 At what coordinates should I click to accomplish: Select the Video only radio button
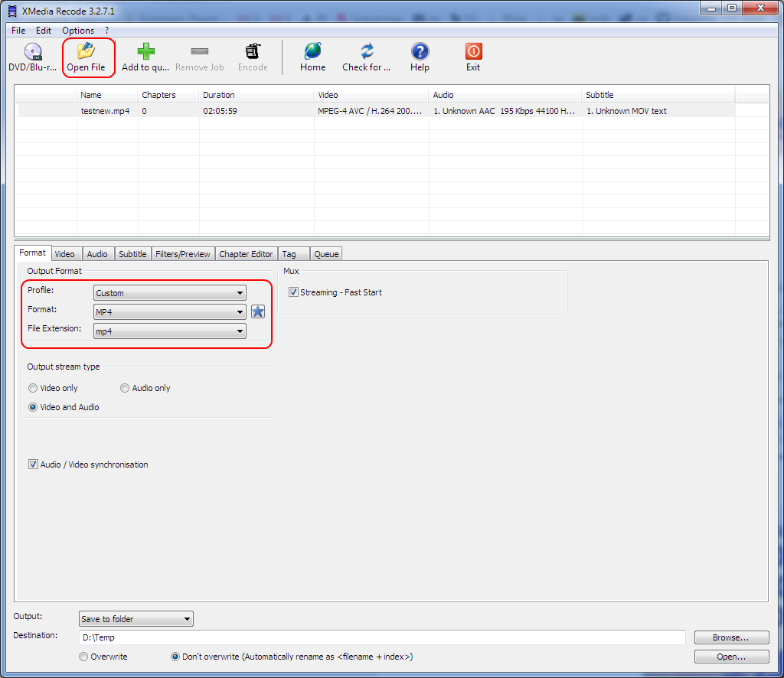pos(33,388)
